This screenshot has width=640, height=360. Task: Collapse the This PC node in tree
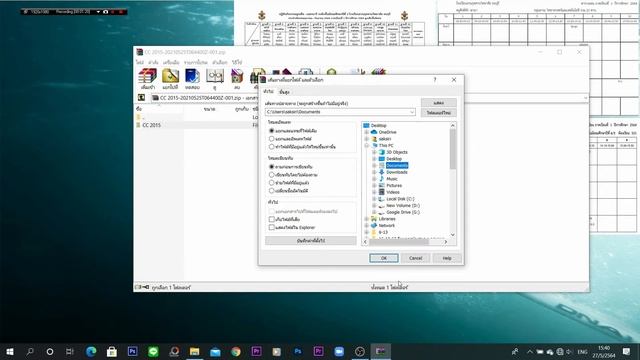367,145
